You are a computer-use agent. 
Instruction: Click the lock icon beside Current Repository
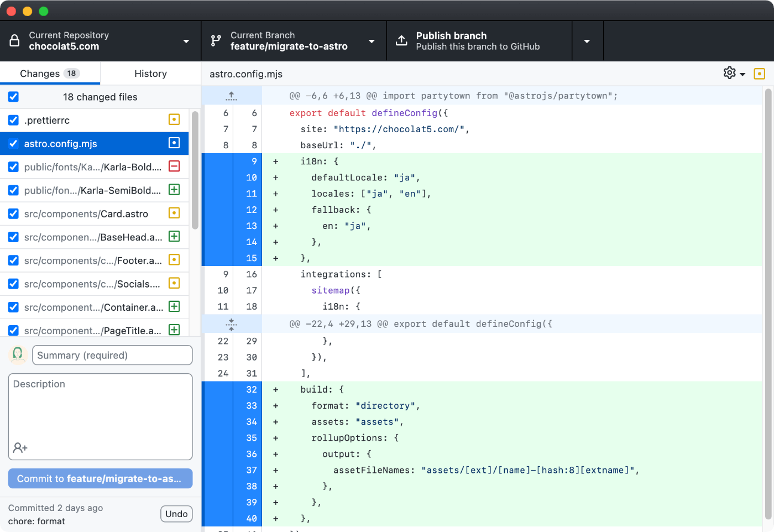[15, 41]
